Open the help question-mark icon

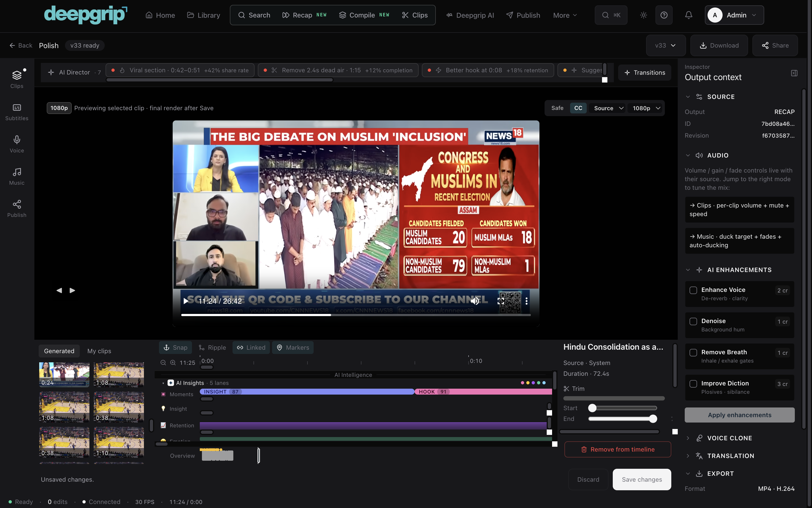point(664,15)
